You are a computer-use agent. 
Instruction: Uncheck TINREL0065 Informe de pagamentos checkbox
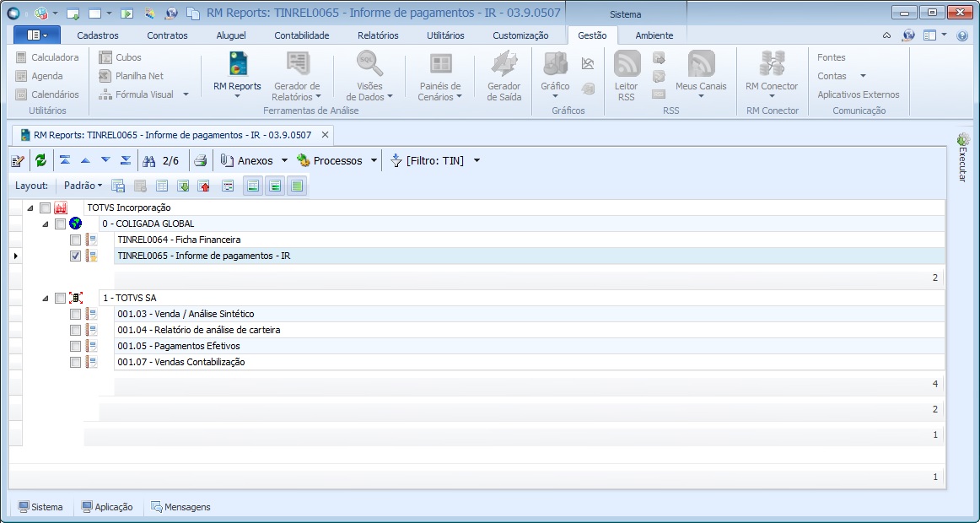76,256
